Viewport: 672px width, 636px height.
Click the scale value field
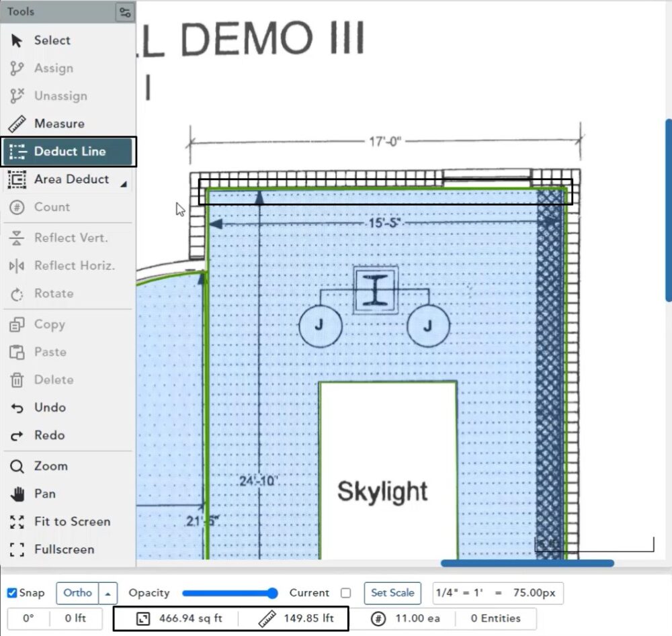[x=498, y=593]
